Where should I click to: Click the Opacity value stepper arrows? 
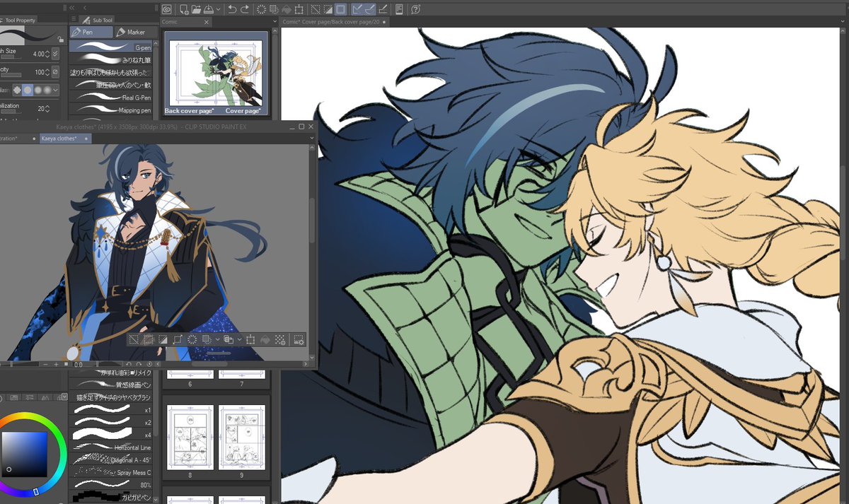click(x=47, y=72)
